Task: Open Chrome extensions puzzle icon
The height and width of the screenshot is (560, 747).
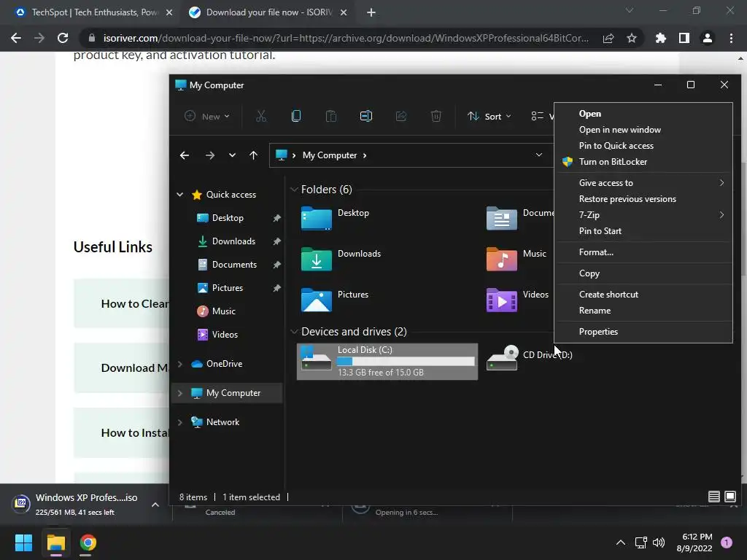Action: click(660, 38)
